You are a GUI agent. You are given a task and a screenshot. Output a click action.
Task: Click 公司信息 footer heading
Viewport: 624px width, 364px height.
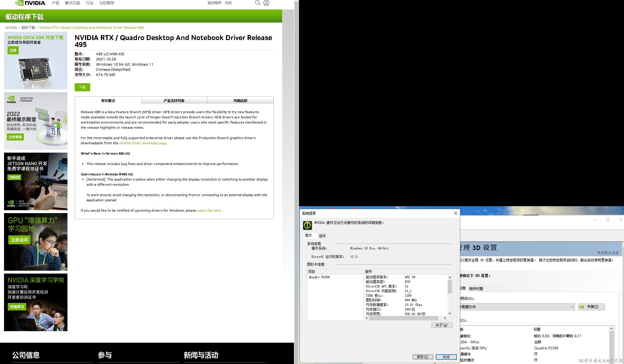pos(26,355)
